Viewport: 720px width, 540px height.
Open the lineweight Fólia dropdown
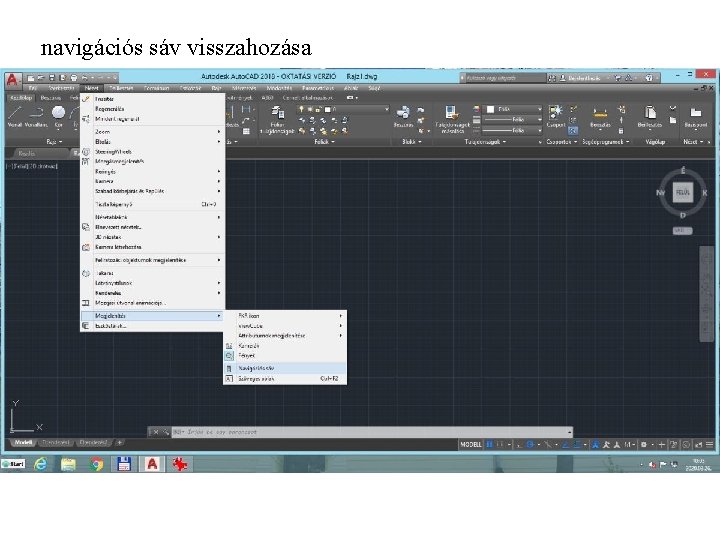coord(514,119)
